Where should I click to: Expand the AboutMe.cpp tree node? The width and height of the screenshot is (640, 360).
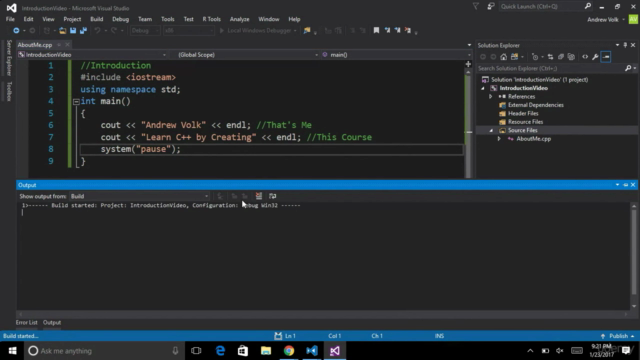point(499,139)
